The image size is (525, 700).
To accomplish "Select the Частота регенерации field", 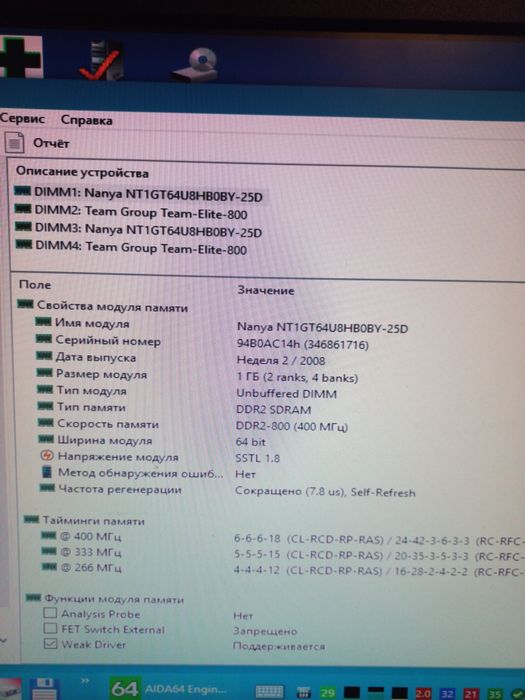I will tap(111, 489).
